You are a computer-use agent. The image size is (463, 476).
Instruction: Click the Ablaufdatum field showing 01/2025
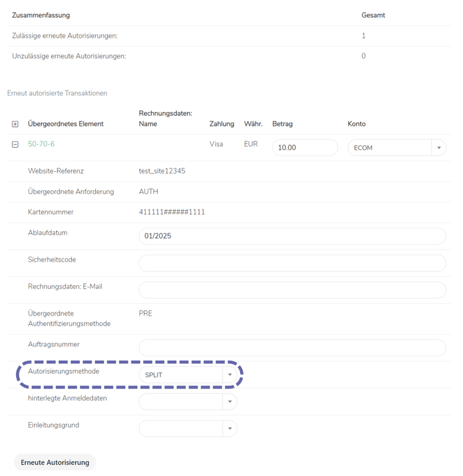point(292,236)
